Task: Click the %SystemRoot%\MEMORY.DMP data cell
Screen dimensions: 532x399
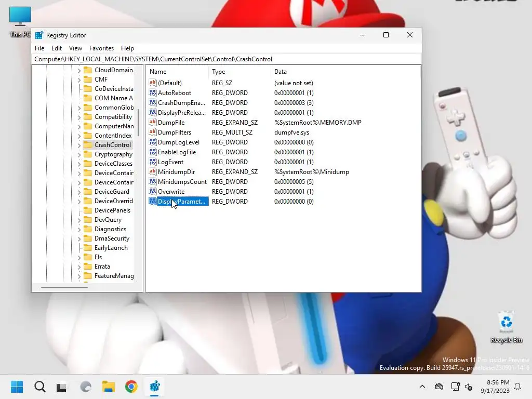Action: (317, 123)
